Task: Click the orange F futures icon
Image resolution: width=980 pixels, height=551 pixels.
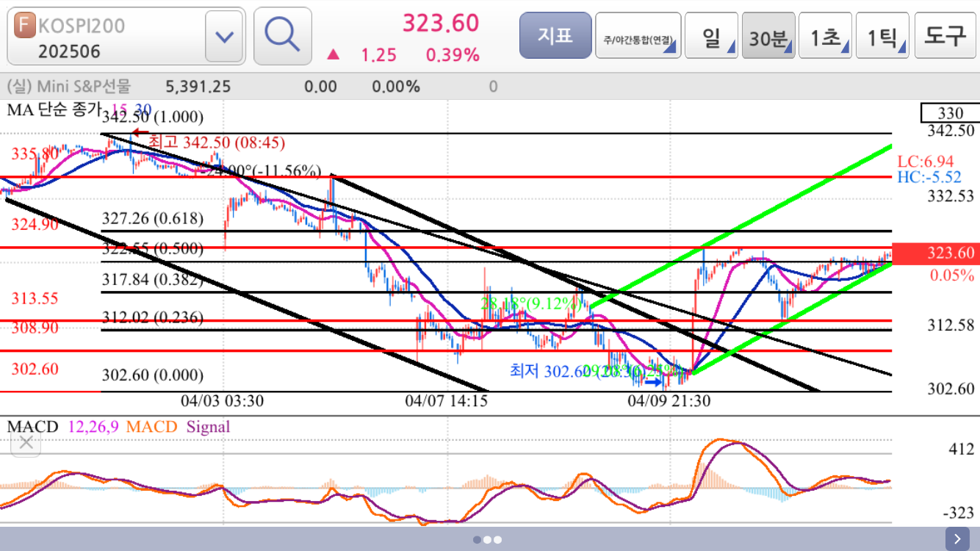Action: pos(26,25)
